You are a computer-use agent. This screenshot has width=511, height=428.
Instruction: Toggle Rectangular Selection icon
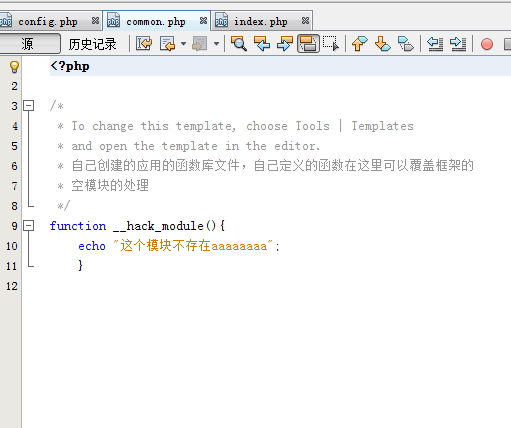point(331,44)
